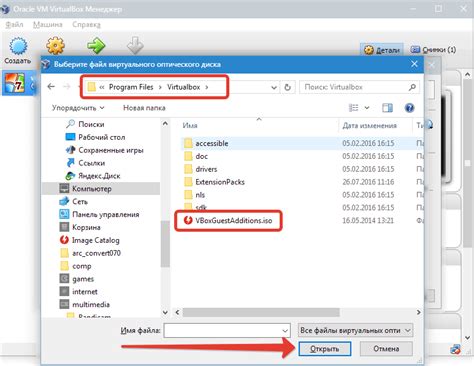Viewport: 474px width, 366px height.
Task: Click the Поиск: Virtualbox search field
Action: (x=353, y=87)
